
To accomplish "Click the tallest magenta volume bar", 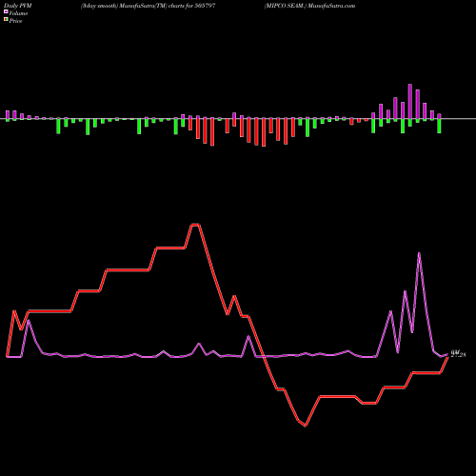I will pyautogui.click(x=410, y=101).
